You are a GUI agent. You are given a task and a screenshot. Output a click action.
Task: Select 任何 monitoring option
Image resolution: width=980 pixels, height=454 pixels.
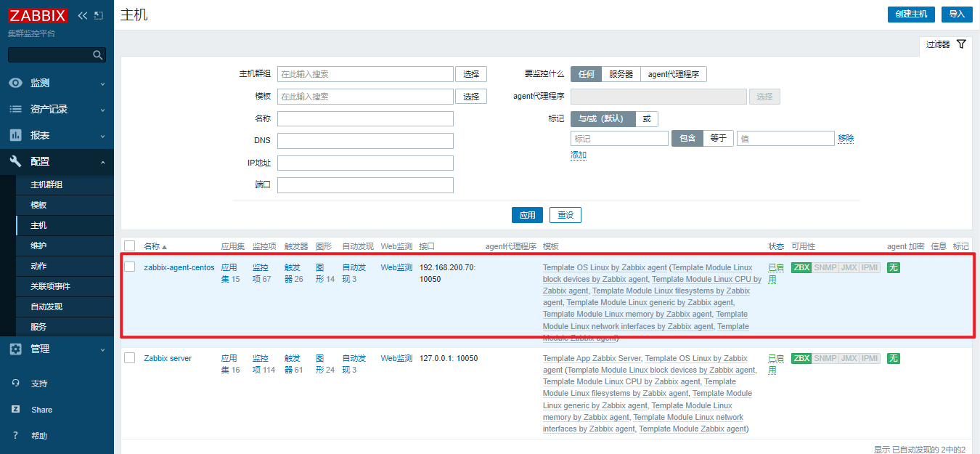586,74
